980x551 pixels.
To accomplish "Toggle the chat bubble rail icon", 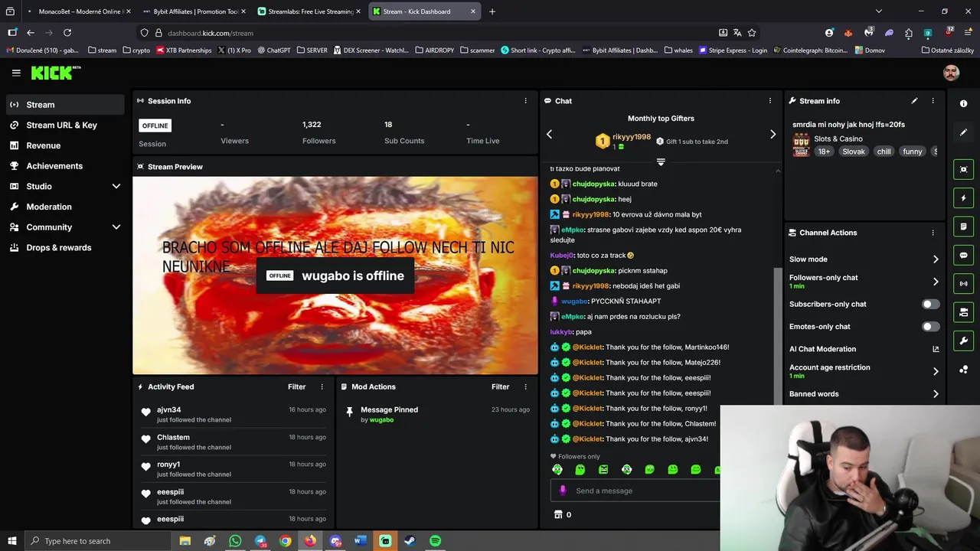I will tap(964, 255).
